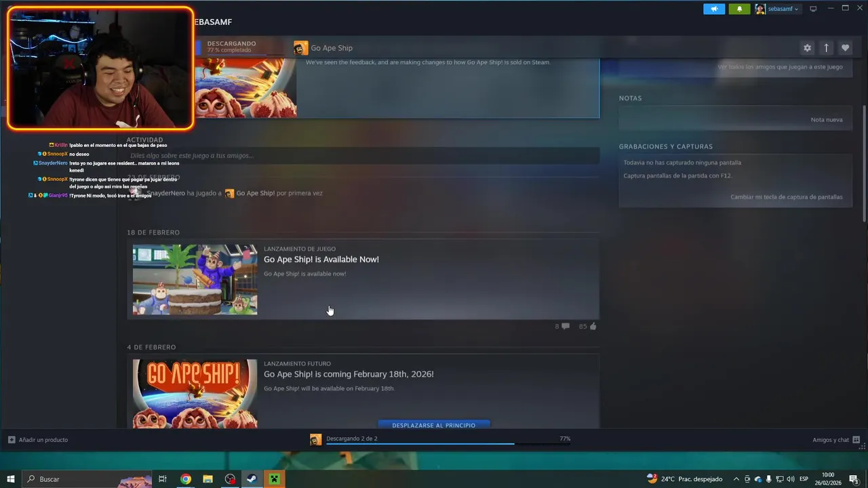868x488 pixels.
Task: Click 'Añadir un producto' plus icon
Action: (12, 440)
